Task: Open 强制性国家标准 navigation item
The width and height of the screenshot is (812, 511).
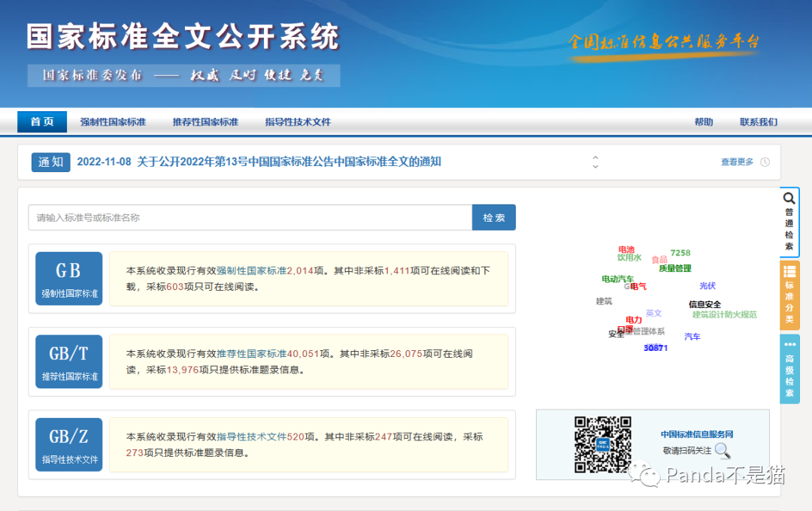Action: point(113,122)
